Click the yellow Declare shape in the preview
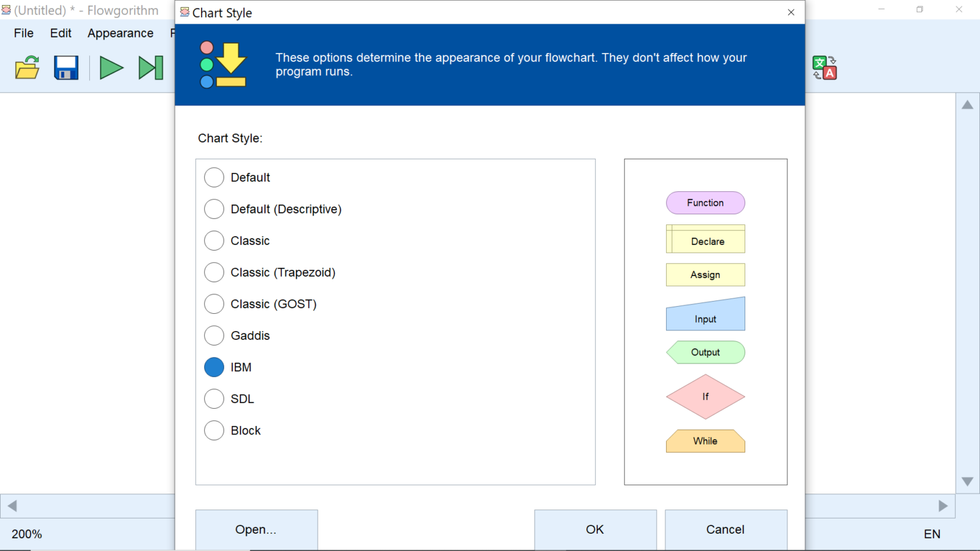Image resolution: width=980 pixels, height=551 pixels. [705, 239]
